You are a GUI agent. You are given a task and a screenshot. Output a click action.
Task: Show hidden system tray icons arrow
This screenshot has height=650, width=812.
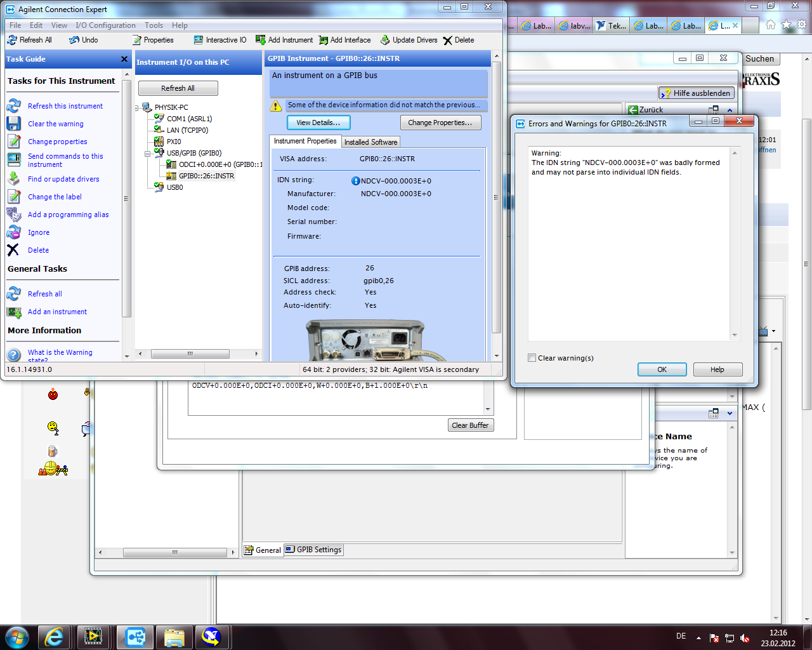[x=698, y=637]
